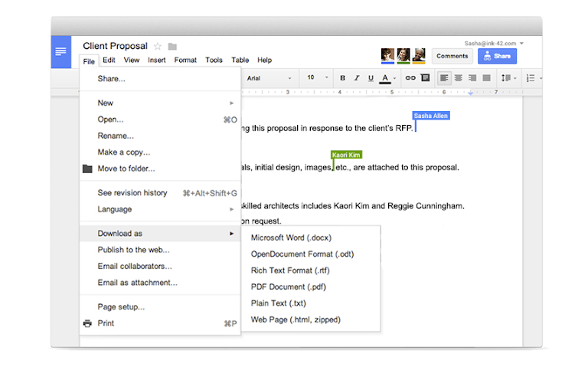The image size is (588, 367).
Task: Select Email collaborators...
Action: coord(160,266)
